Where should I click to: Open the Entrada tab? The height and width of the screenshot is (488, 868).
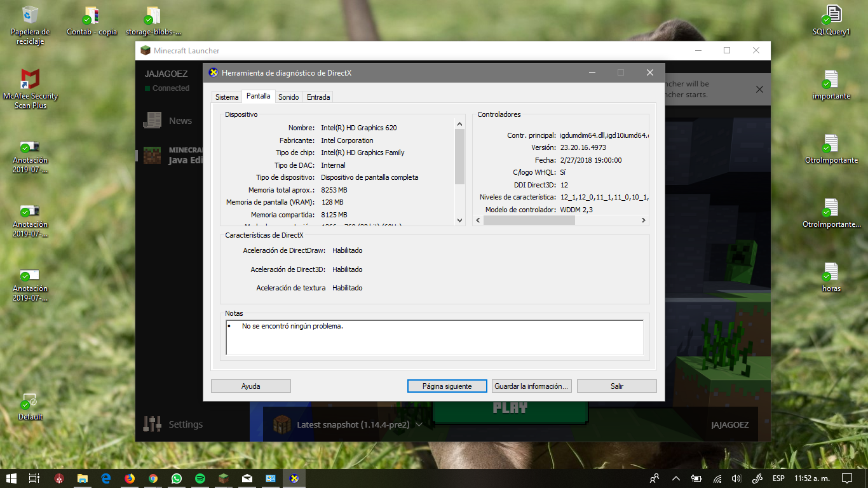(x=318, y=97)
